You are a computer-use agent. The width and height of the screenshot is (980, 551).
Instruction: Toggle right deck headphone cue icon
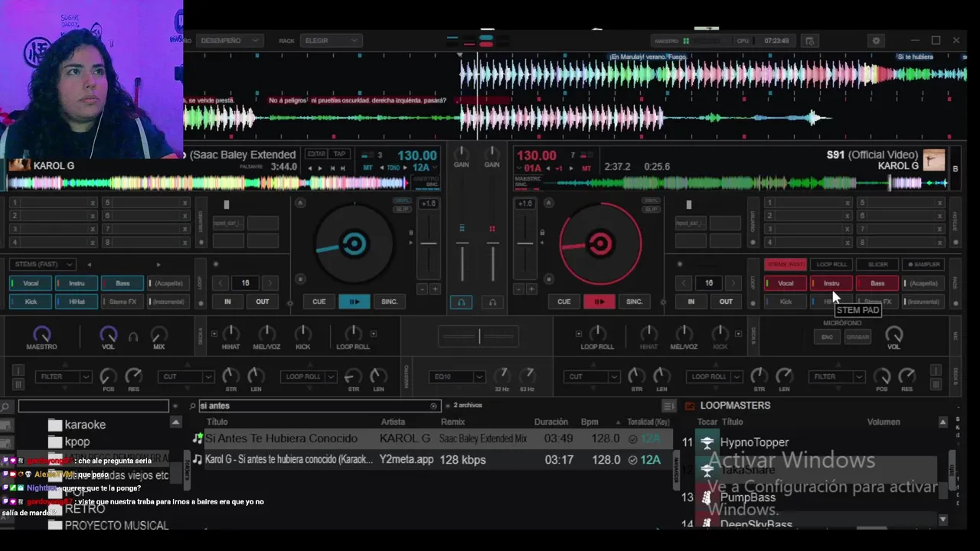point(492,302)
